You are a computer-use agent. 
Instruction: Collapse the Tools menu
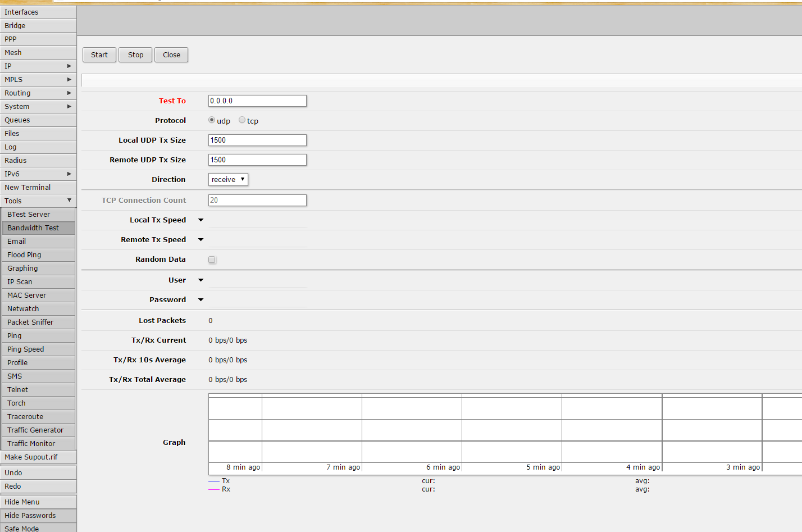tap(38, 201)
